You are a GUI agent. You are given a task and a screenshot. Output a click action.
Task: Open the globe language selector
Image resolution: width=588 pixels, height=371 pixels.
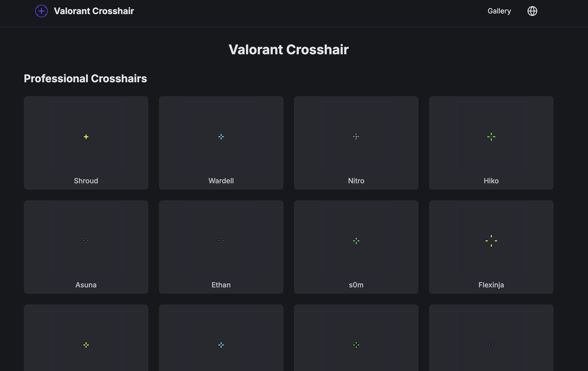532,11
